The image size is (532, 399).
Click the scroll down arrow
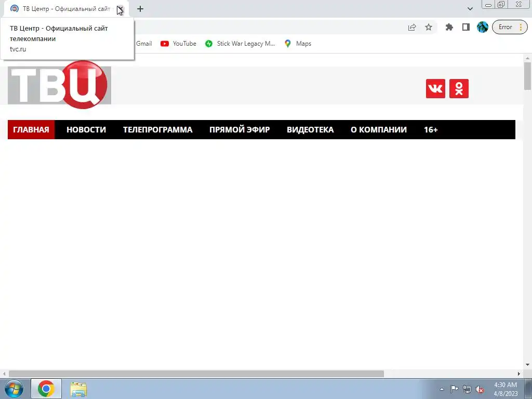click(x=527, y=365)
